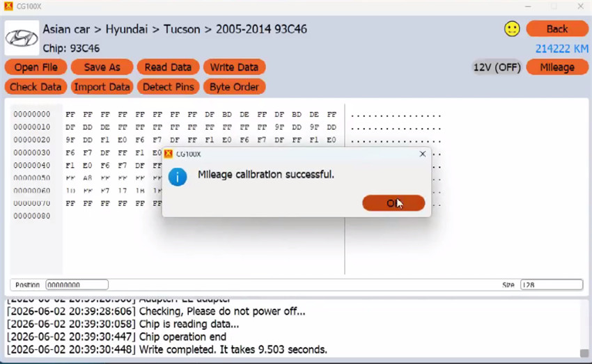Click log line 'Chip operation end'
This screenshot has width=592, height=364.
(182, 336)
